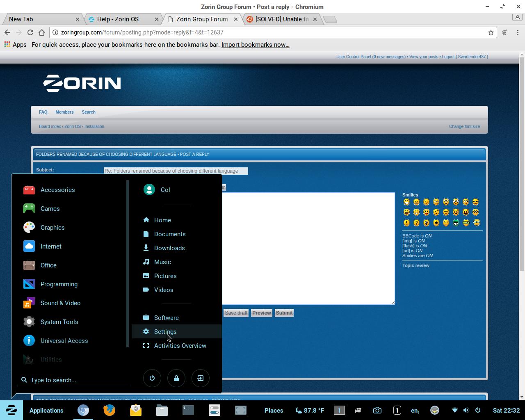Click the Preview button
The image size is (525, 420).
point(262,313)
